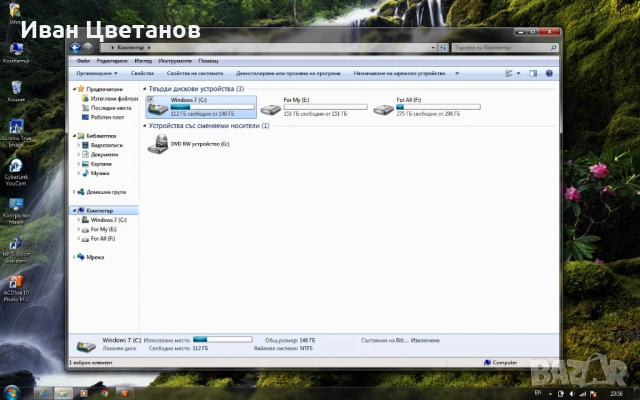This screenshot has width=640, height=400.
Task: Open the orange Office taskbar icon
Action: pos(125,393)
